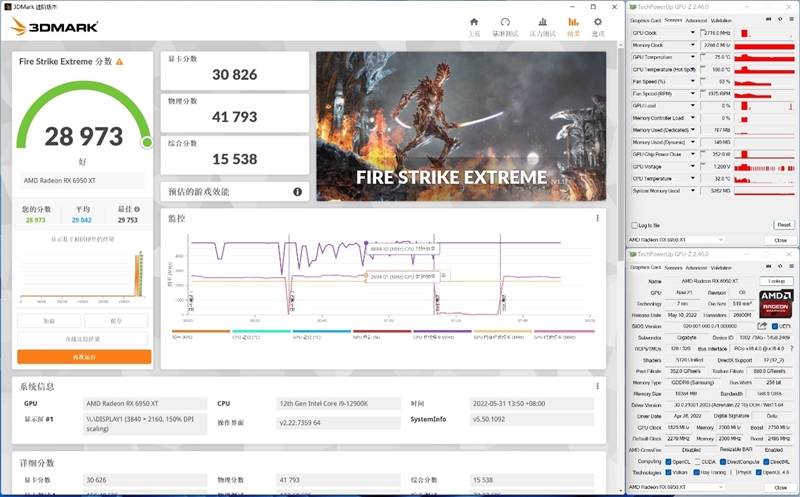800x497 pixels.
Task: Toggle the UEFI checkbox
Action: pos(774,327)
